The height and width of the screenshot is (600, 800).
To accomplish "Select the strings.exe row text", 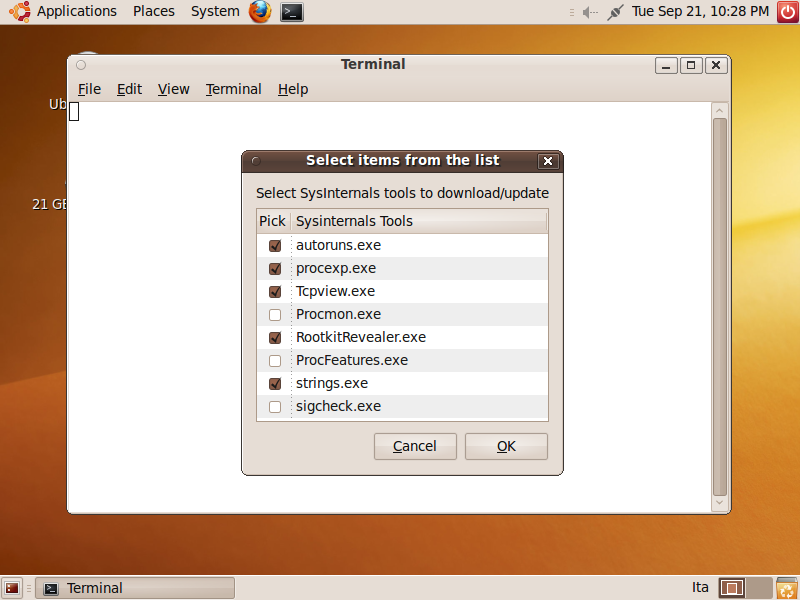I will click(332, 383).
